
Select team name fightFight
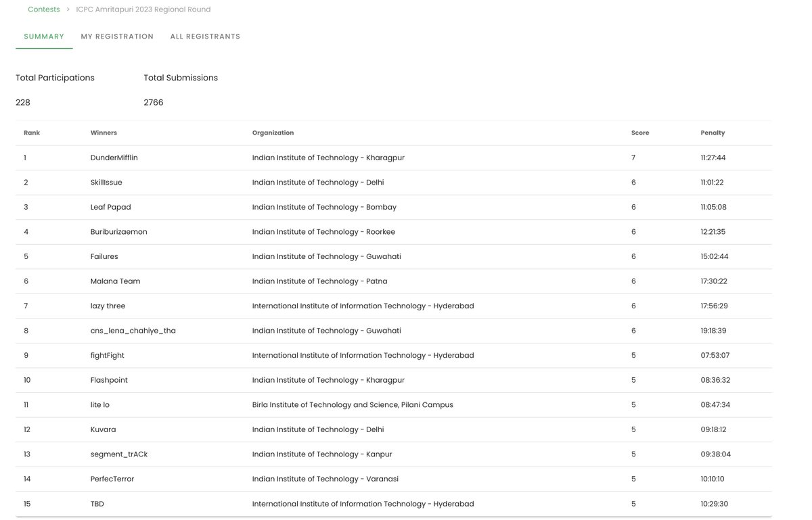[x=108, y=356]
